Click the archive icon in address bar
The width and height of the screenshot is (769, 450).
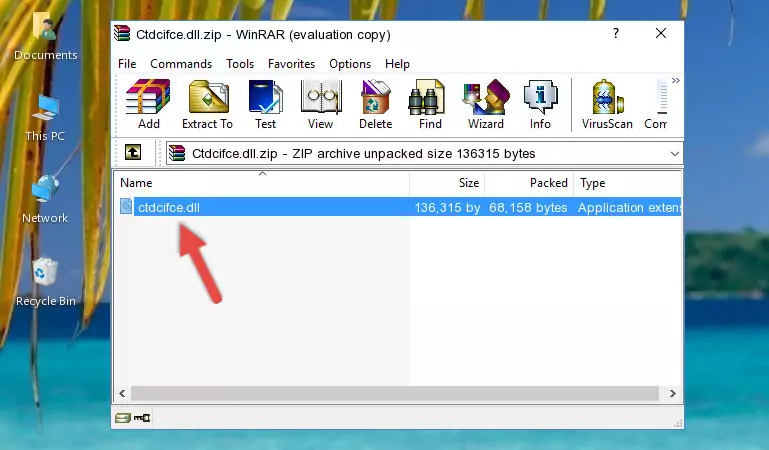[x=177, y=153]
